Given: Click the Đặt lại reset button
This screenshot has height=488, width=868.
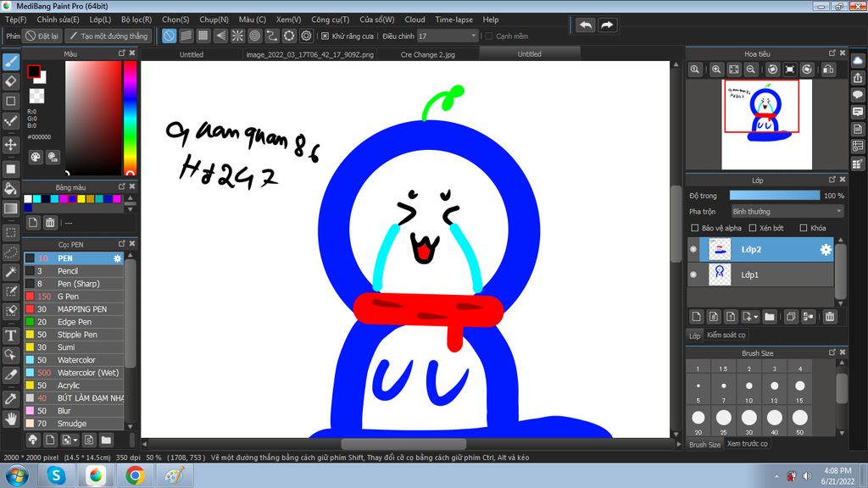Looking at the screenshot, I should pos(42,36).
